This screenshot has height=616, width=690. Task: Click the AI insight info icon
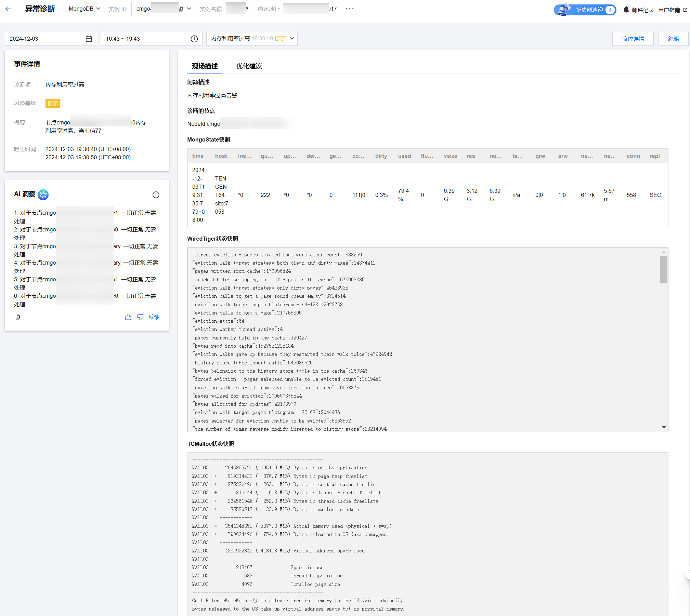tap(156, 195)
